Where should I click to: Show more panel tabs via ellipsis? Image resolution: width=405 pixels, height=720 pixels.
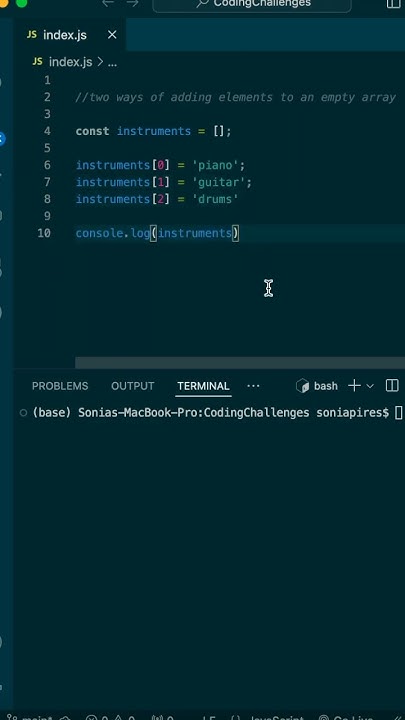coord(253,386)
